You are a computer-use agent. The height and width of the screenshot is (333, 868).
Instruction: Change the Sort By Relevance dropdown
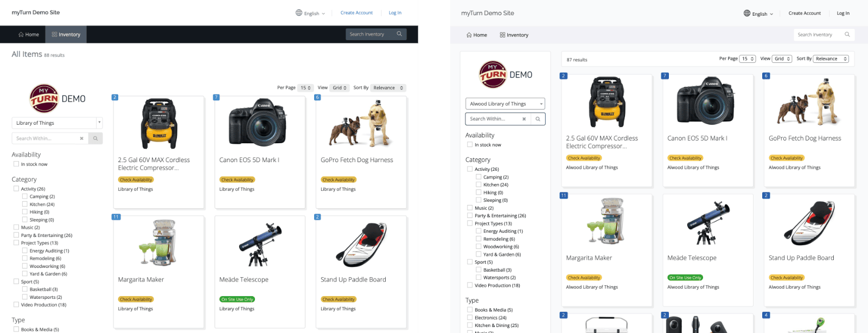[831, 59]
